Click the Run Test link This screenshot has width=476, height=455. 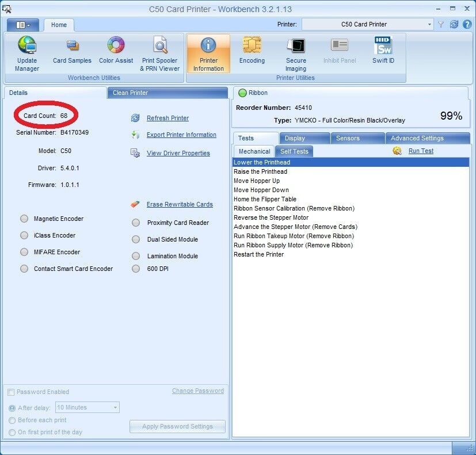[x=421, y=151]
